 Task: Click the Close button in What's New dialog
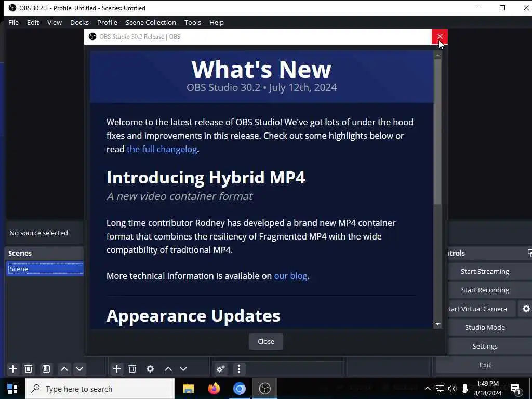coord(265,341)
